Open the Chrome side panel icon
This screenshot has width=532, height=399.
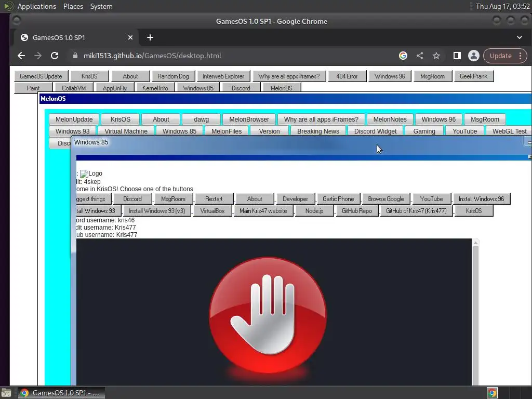457,56
